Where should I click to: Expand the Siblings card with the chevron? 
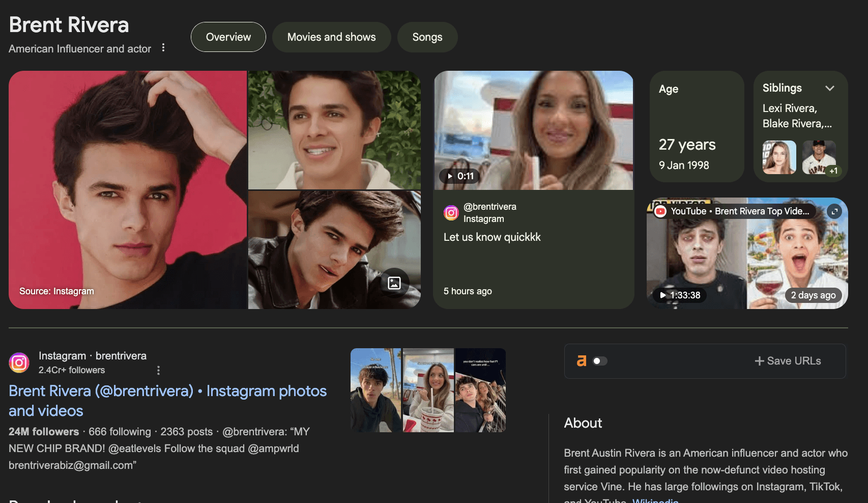[x=830, y=88]
